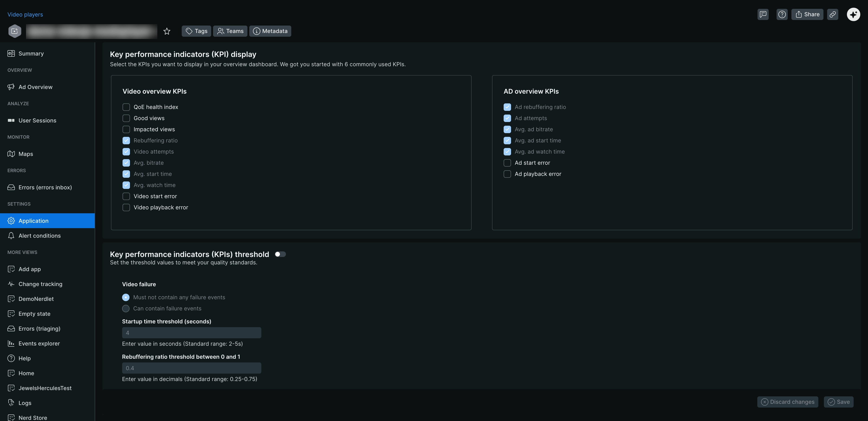Open Maps in the sidebar
The width and height of the screenshot is (868, 421).
[26, 154]
